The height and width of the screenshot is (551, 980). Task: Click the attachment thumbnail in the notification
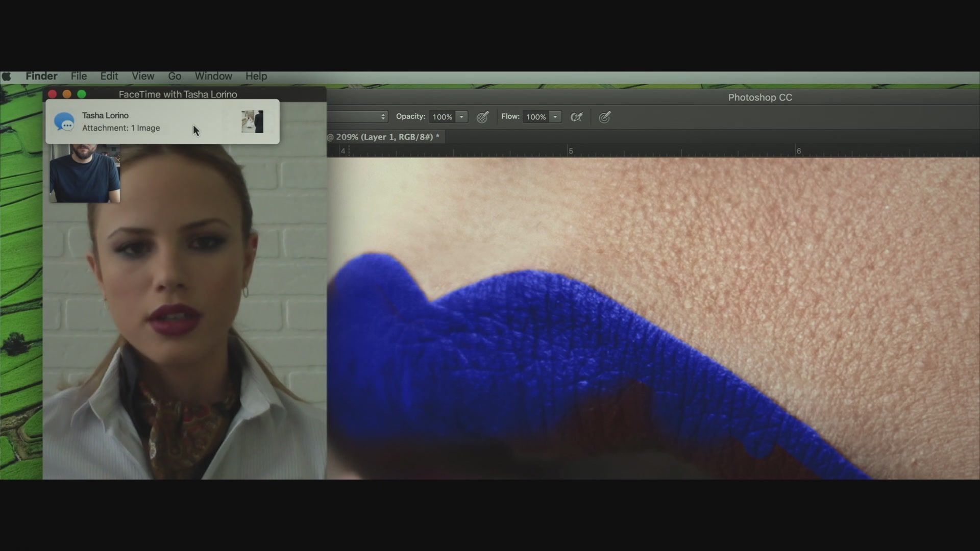pyautogui.click(x=252, y=121)
